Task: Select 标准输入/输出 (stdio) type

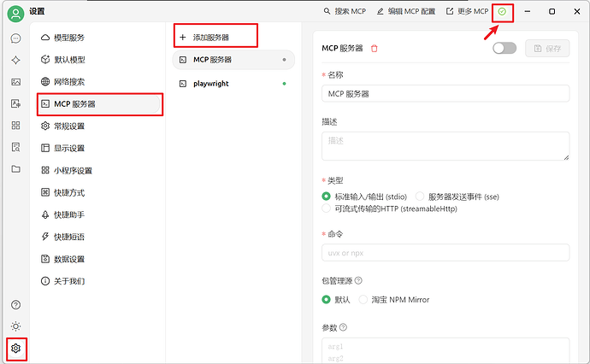Action: tap(364, 197)
